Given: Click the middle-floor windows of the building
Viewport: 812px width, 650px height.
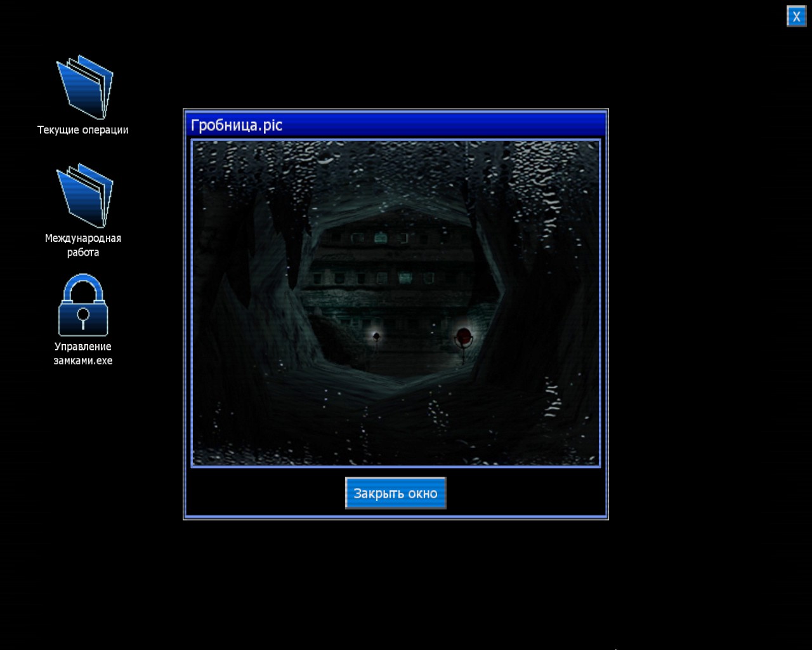Looking at the screenshot, I should pos(381,278).
